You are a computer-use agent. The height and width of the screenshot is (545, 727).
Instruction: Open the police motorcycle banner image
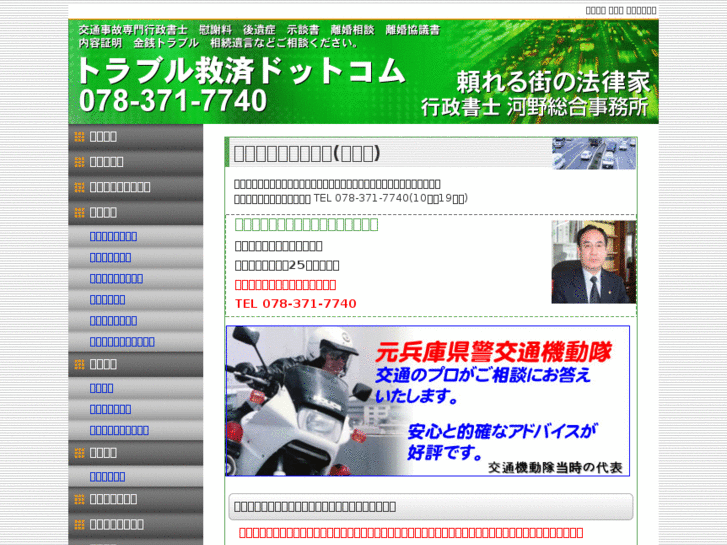(427, 401)
